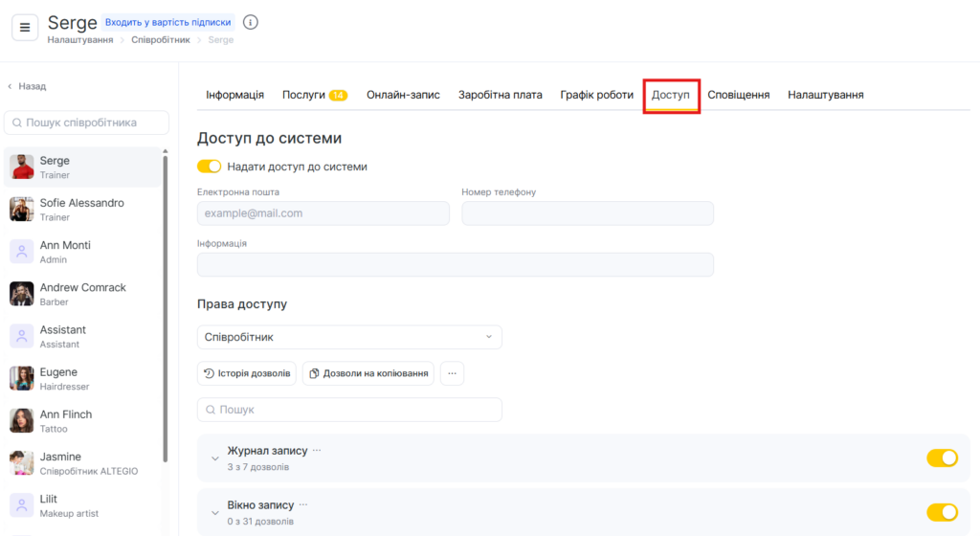The width and height of the screenshot is (980, 536).
Task: Click the Історія дозволів button
Action: (x=247, y=373)
